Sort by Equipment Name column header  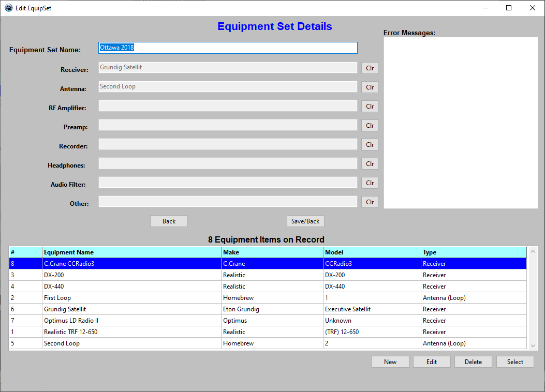pos(131,252)
